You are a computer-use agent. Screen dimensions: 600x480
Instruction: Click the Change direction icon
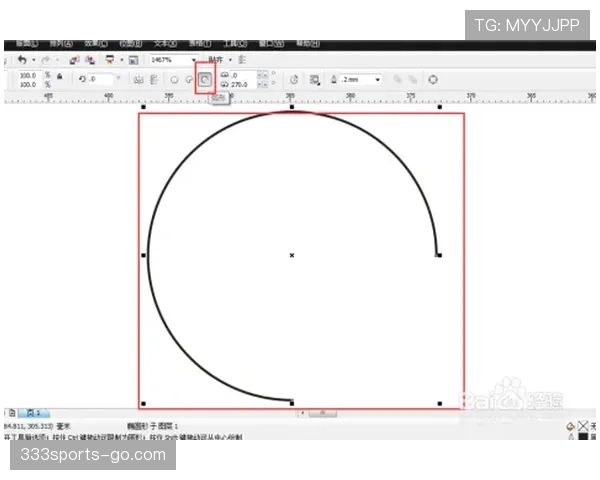(x=295, y=79)
